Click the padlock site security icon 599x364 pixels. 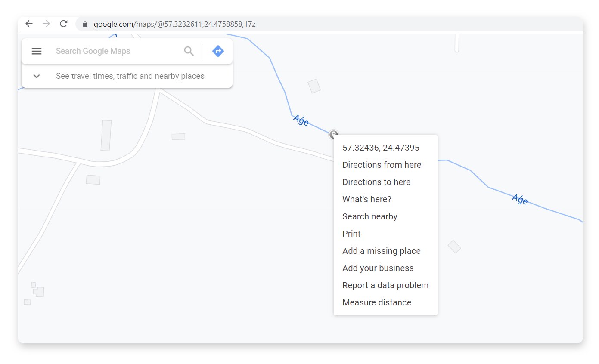point(85,24)
